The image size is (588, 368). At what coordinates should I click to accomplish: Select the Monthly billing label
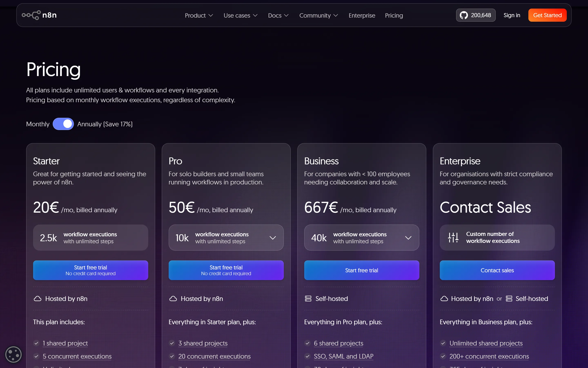[x=38, y=124]
